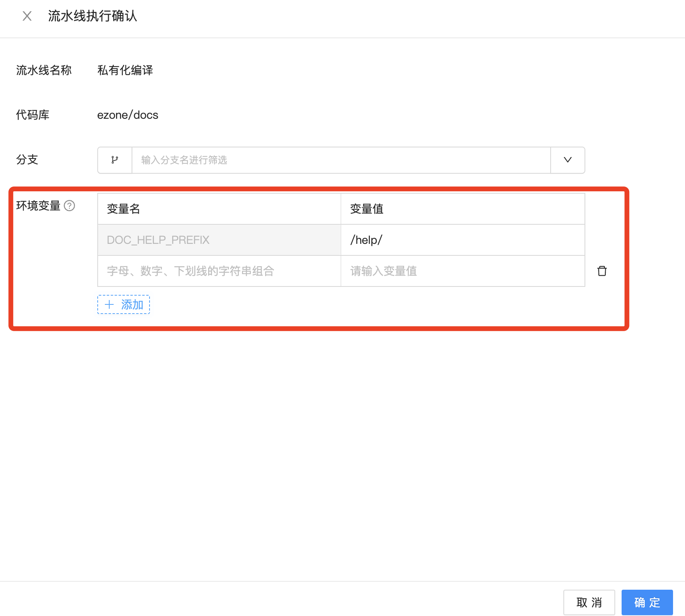The image size is (685, 616).
Task: Click the empty variable value input
Action: point(463,271)
